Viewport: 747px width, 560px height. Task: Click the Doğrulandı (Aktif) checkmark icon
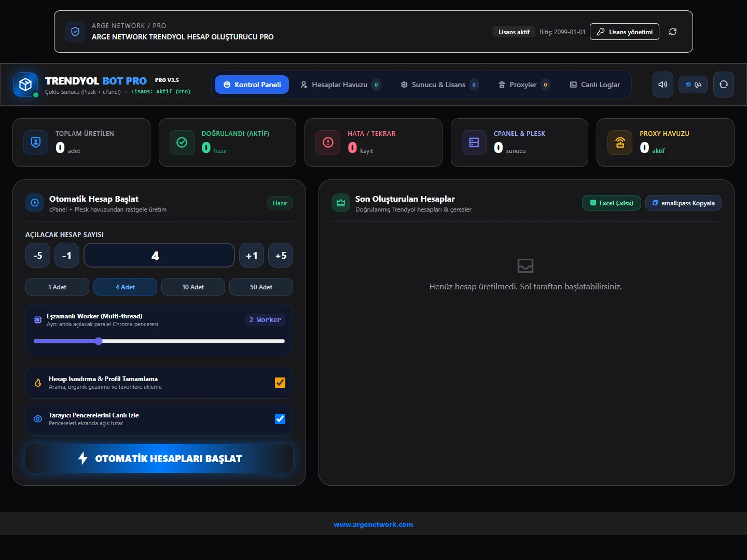[182, 143]
